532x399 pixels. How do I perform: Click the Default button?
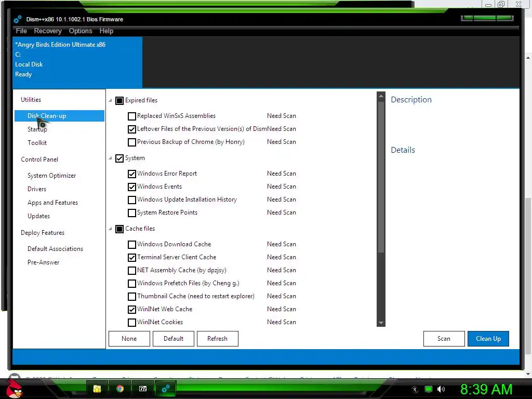[x=174, y=339]
